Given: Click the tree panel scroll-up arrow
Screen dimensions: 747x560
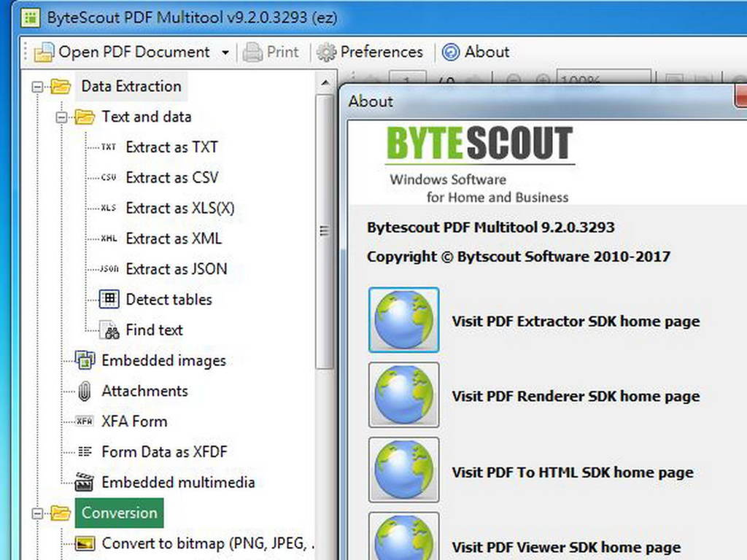Looking at the screenshot, I should [x=325, y=83].
